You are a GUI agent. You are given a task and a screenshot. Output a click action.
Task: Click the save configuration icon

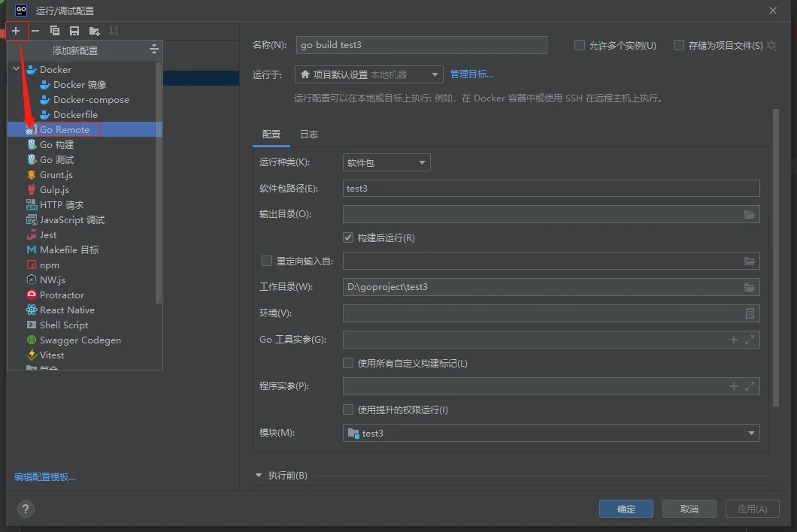[x=74, y=31]
